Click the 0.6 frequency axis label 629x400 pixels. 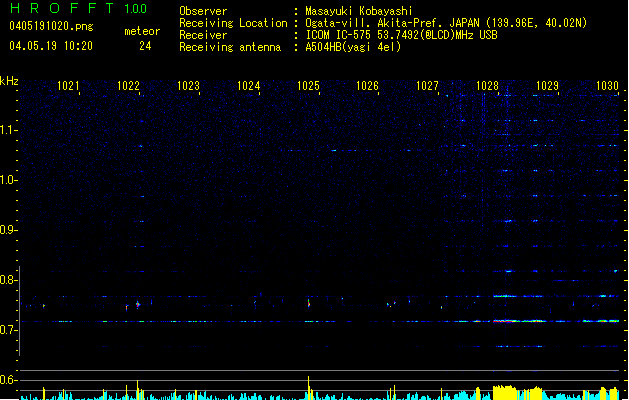point(8,380)
